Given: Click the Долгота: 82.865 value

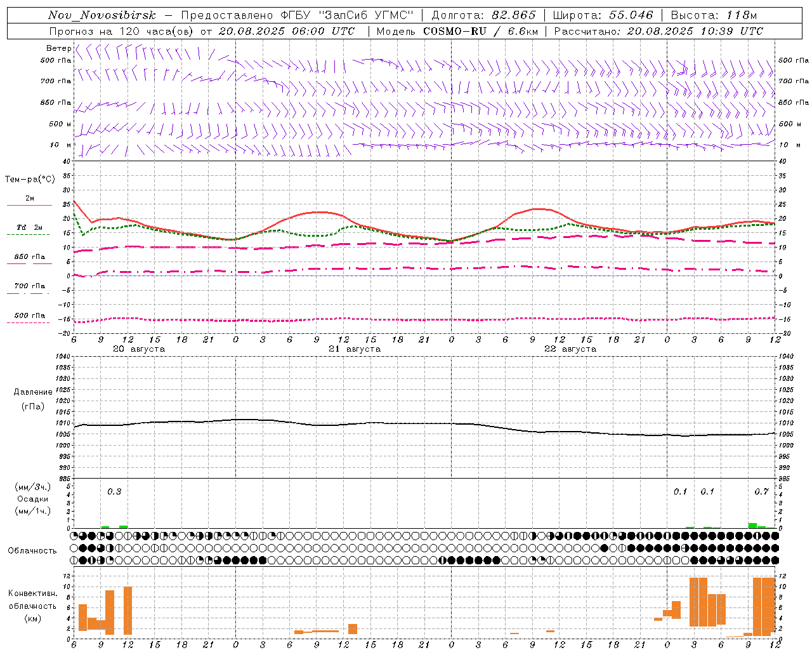Looking at the screenshot, I should pyautogui.click(x=483, y=15).
